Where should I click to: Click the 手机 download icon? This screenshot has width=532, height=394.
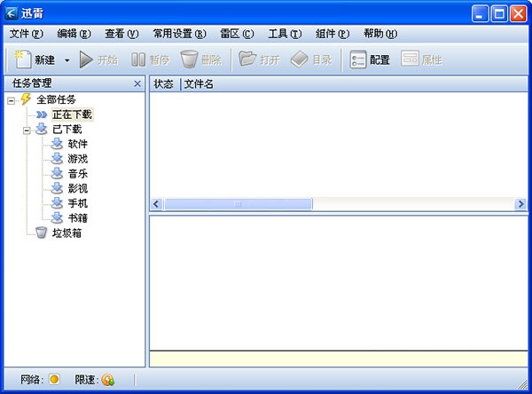pyautogui.click(x=57, y=203)
